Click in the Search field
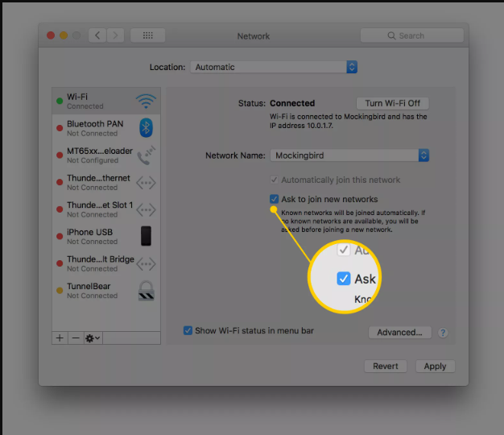 [412, 35]
